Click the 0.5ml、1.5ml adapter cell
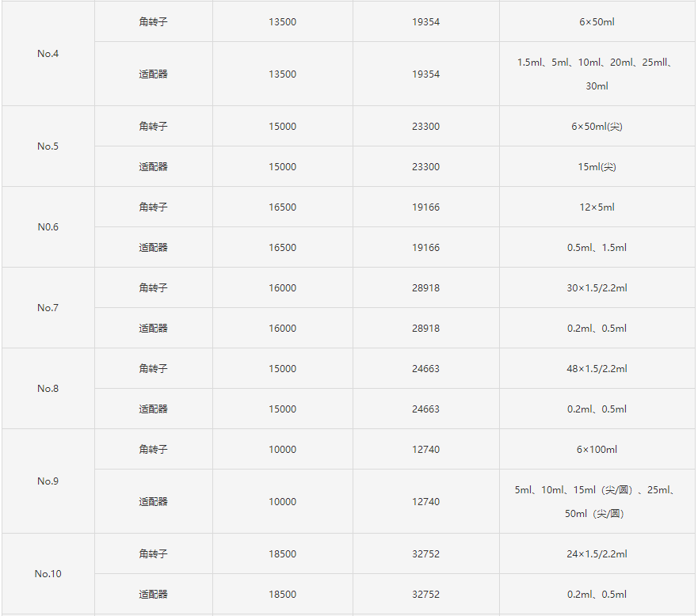 [x=597, y=248]
